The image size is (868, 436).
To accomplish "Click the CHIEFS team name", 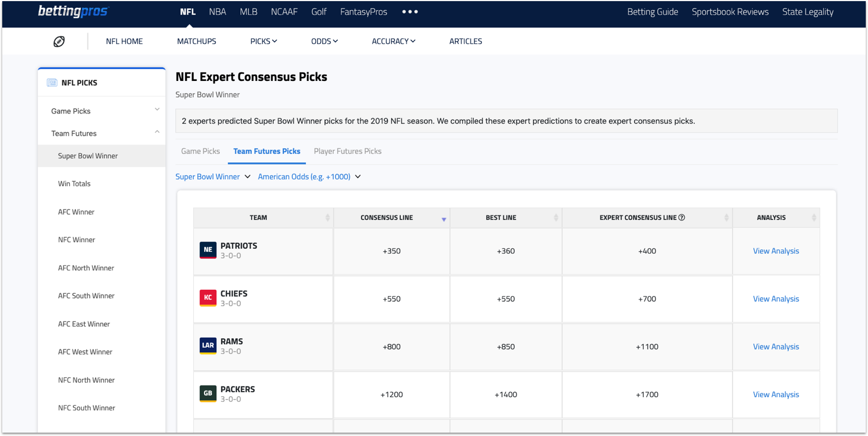I will (x=234, y=293).
